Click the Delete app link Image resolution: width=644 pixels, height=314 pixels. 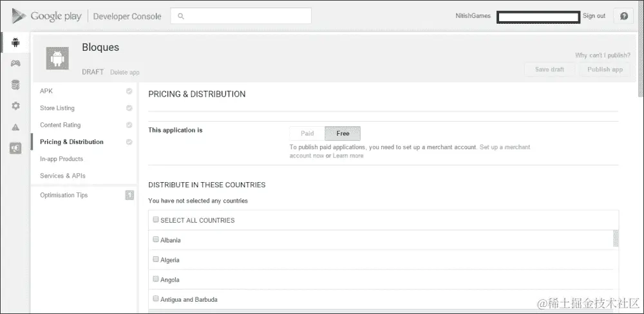(125, 72)
